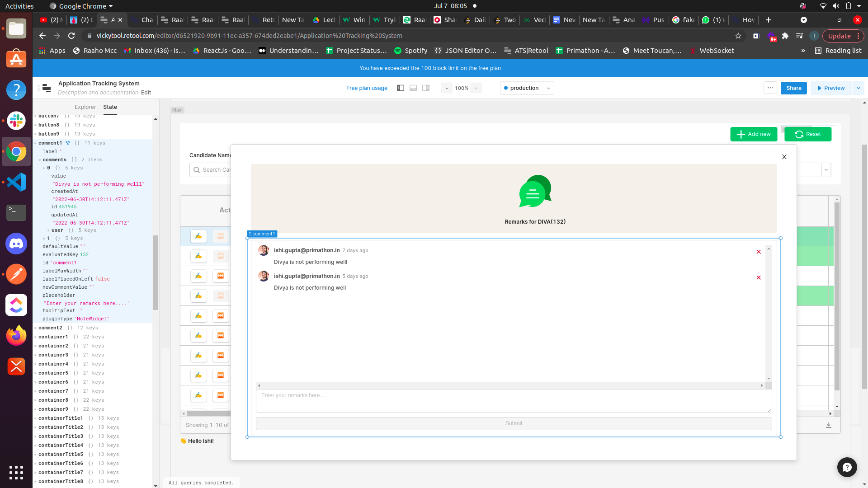This screenshot has width=868, height=488.
Task: Click the fifth row forward action icon
Action: click(221, 316)
